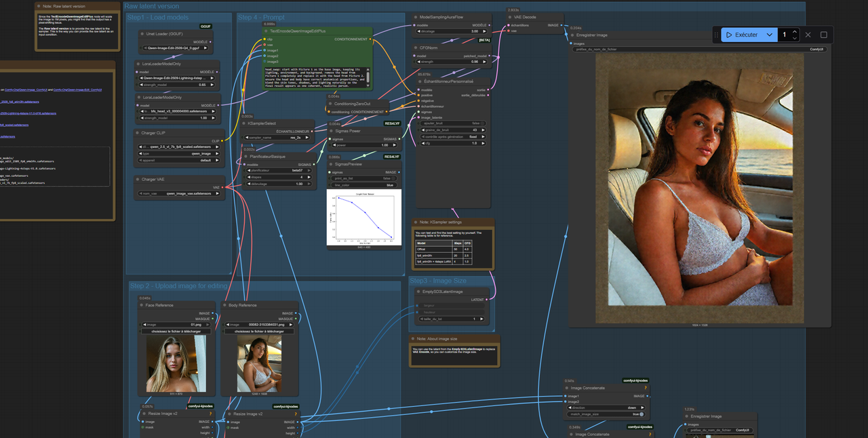Click the Body Reference photo thumbnail
This screenshot has height=438, width=868.
[x=259, y=364]
